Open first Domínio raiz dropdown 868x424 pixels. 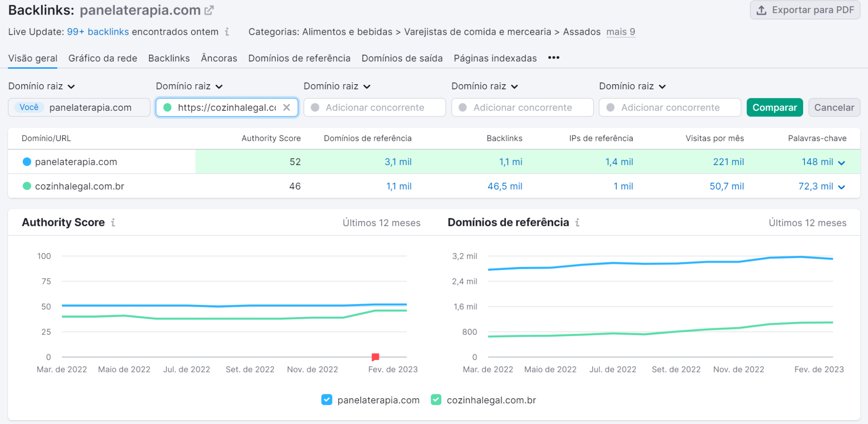42,86
